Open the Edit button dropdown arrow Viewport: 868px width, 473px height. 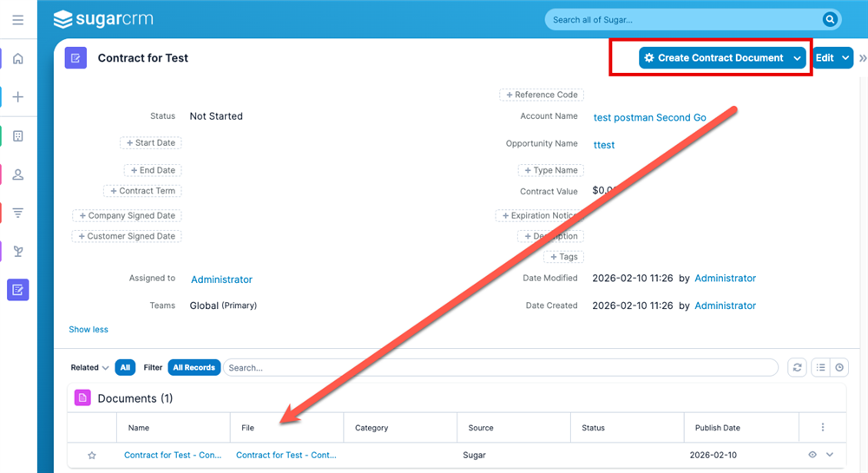point(845,58)
